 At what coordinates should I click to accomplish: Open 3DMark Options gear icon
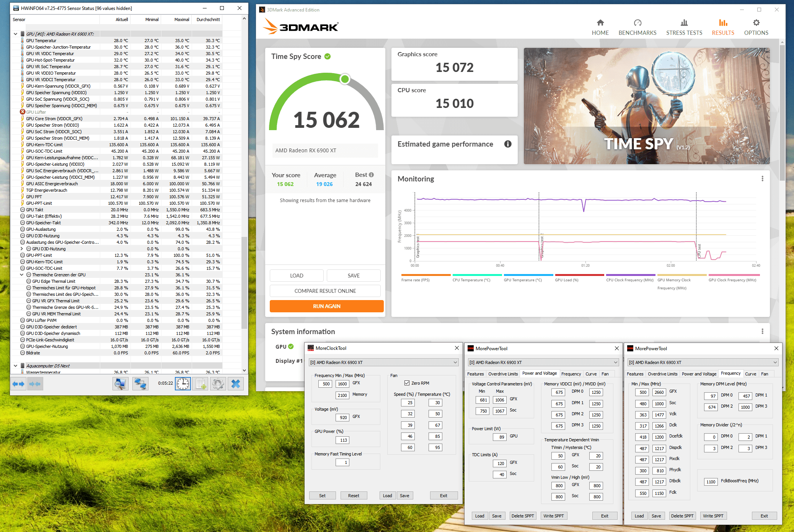[756, 23]
